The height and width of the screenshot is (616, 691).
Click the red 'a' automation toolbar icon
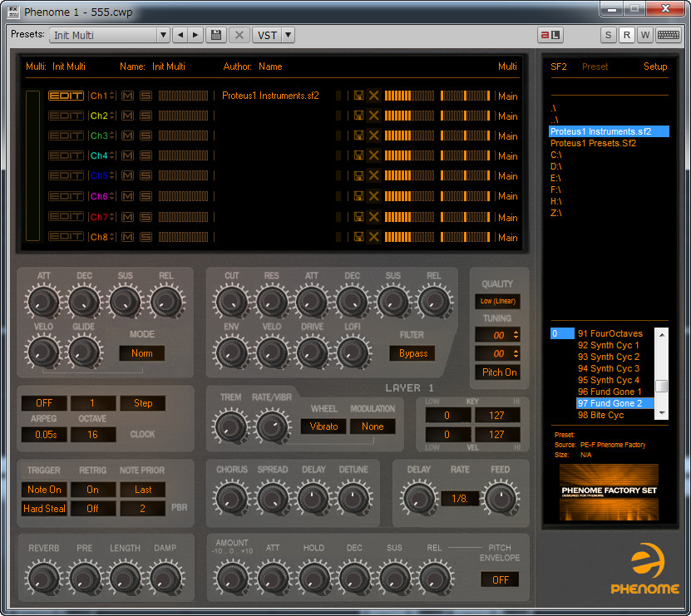550,35
